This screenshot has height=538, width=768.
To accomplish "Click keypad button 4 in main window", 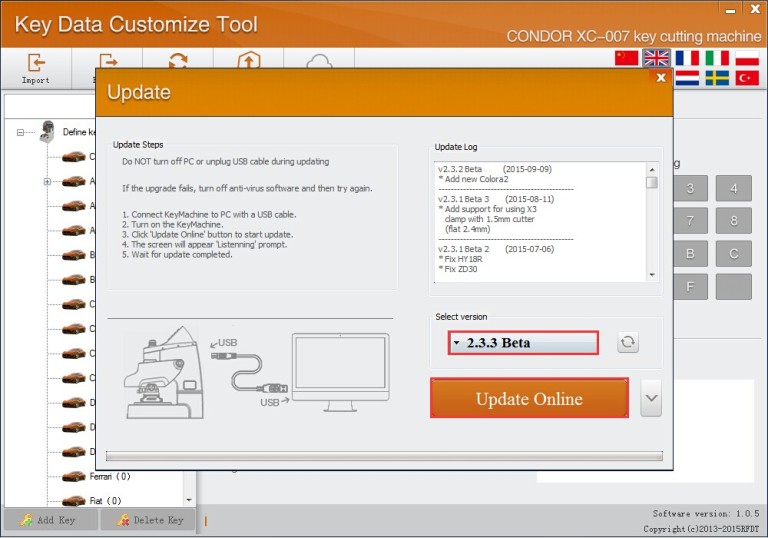I will coord(734,188).
